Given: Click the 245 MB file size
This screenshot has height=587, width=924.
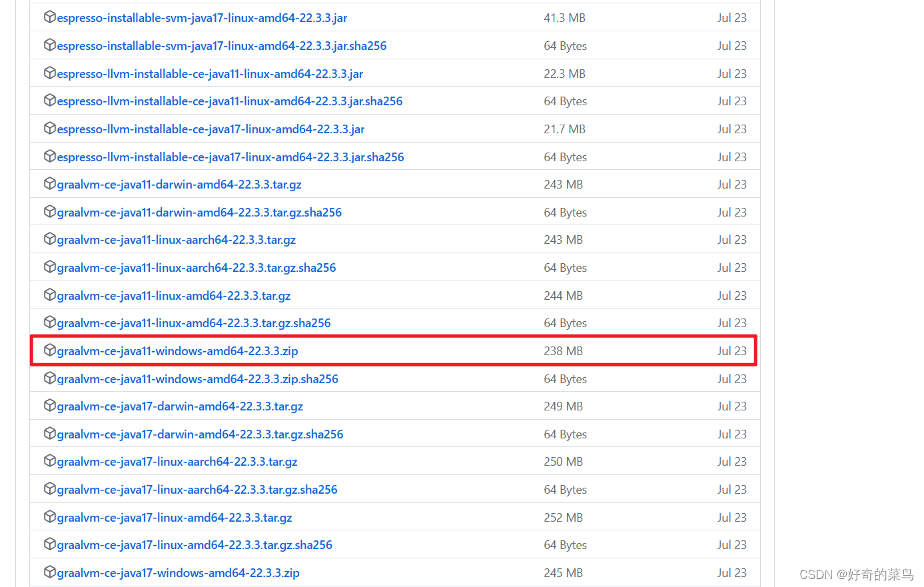Looking at the screenshot, I should coord(563,573).
